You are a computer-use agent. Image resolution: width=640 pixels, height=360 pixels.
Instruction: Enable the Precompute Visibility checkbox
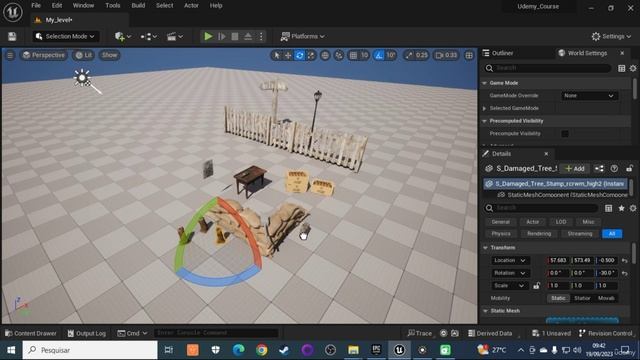coord(564,133)
